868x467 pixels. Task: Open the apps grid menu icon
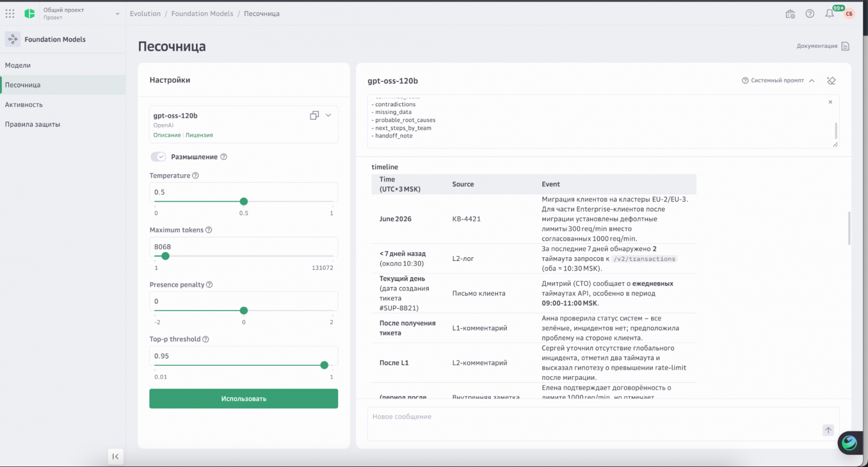(10, 13)
